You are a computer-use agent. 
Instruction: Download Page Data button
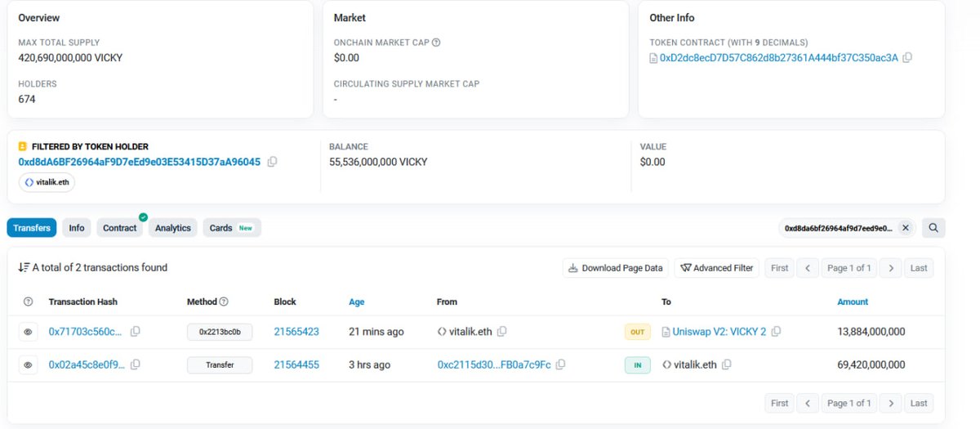pos(616,268)
